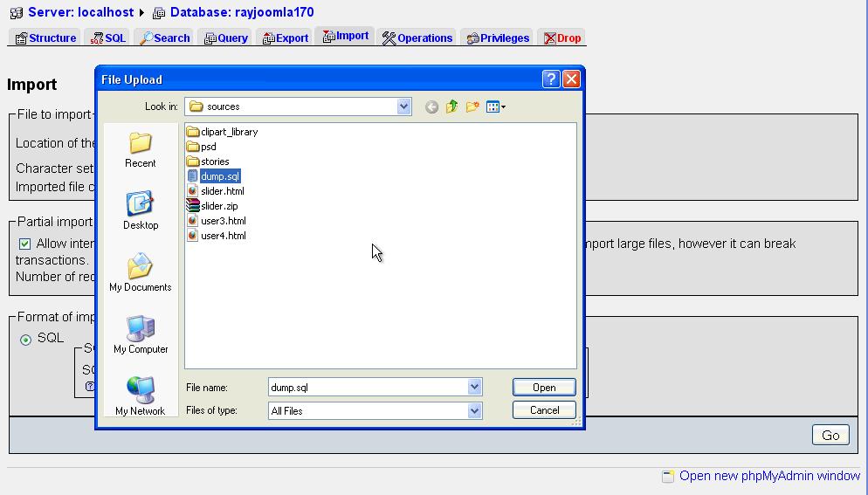
Task: Click the new window icon beside phpMyAdmin link
Action: pos(668,476)
